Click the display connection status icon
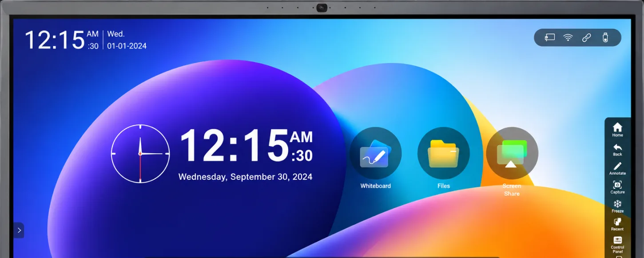Screen dimensions: 644x258 point(550,38)
